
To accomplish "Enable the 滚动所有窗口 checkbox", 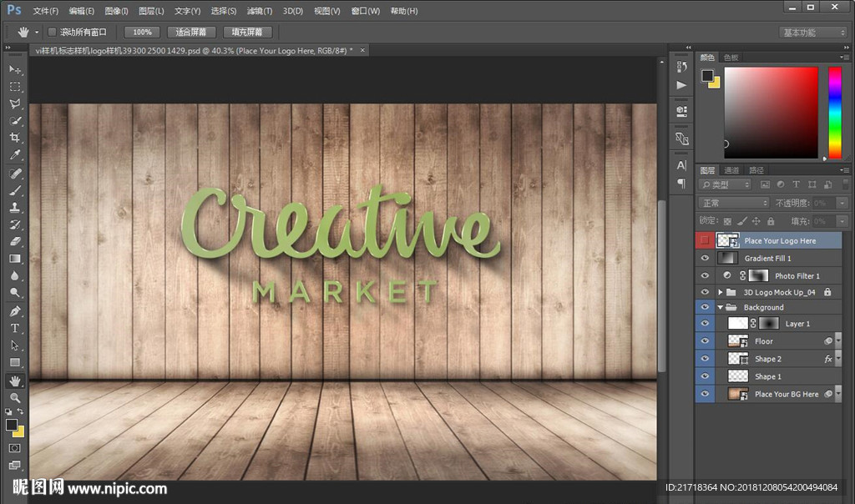I will (x=52, y=32).
